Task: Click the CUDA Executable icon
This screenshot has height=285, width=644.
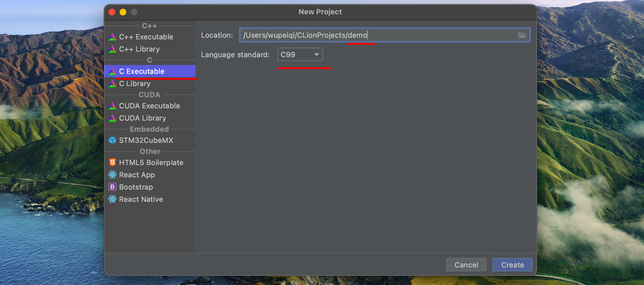Action: pyautogui.click(x=112, y=106)
